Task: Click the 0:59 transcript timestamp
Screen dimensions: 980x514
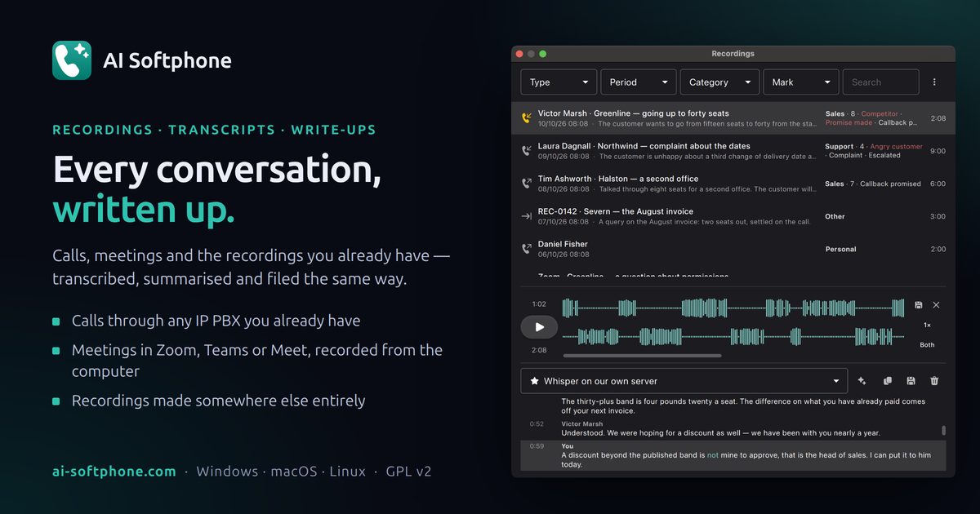Action: coord(537,446)
